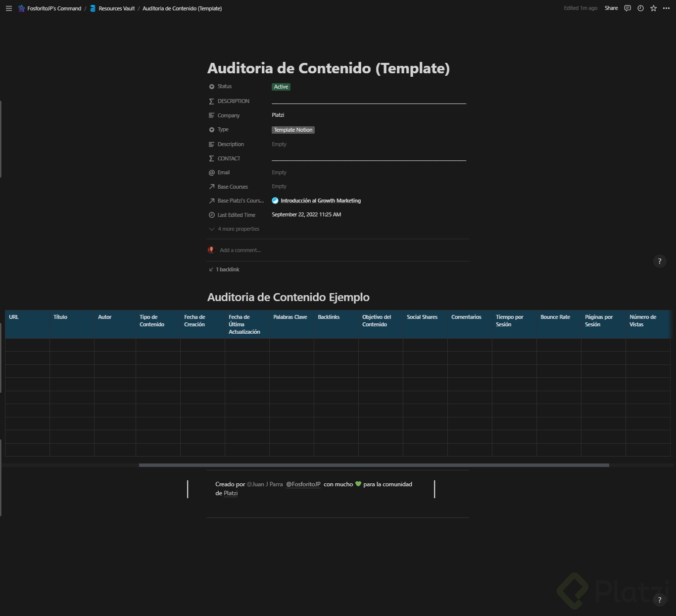Click the Backlinks column header
Screen dimensions: 676x616
click(336, 324)
